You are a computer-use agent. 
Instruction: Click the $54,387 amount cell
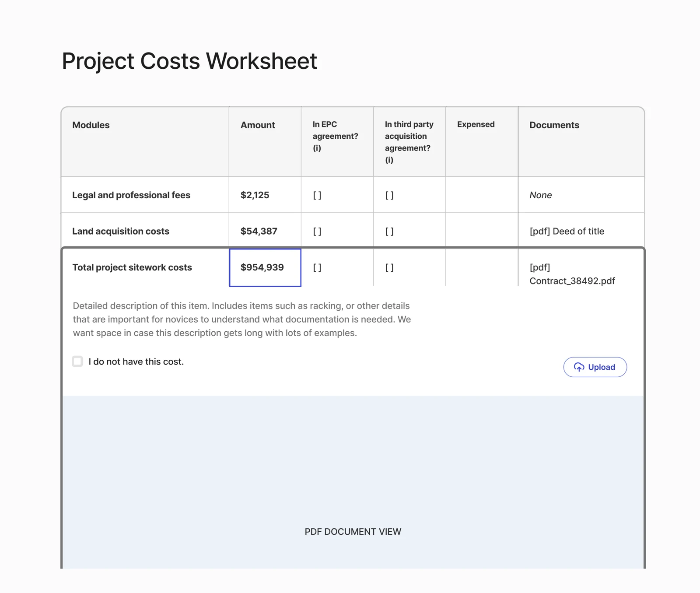[x=265, y=231]
